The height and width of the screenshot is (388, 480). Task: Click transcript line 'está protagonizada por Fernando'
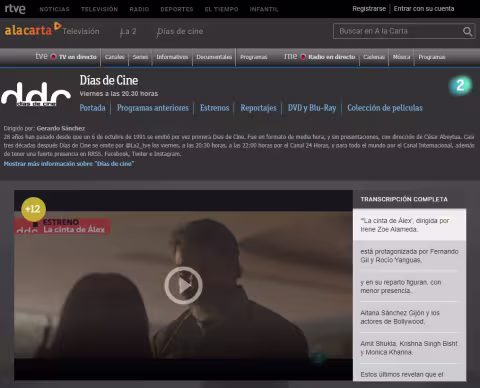click(x=409, y=256)
